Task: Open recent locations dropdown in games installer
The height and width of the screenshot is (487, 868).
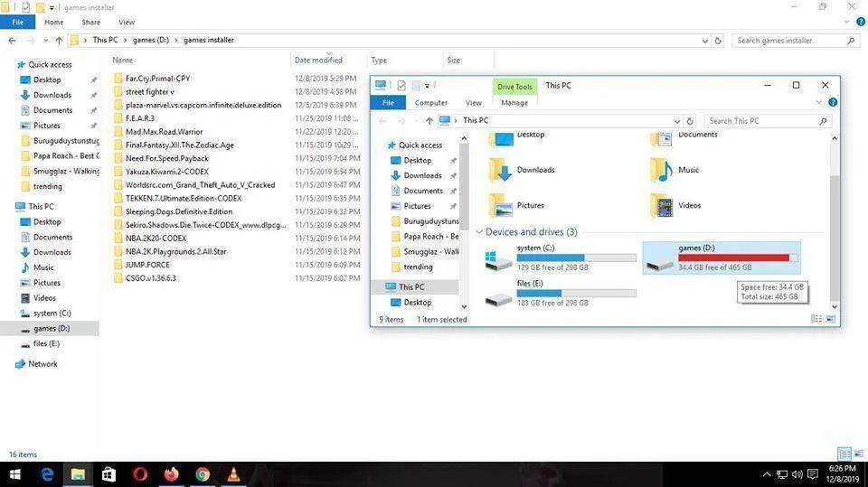Action: click(46, 41)
